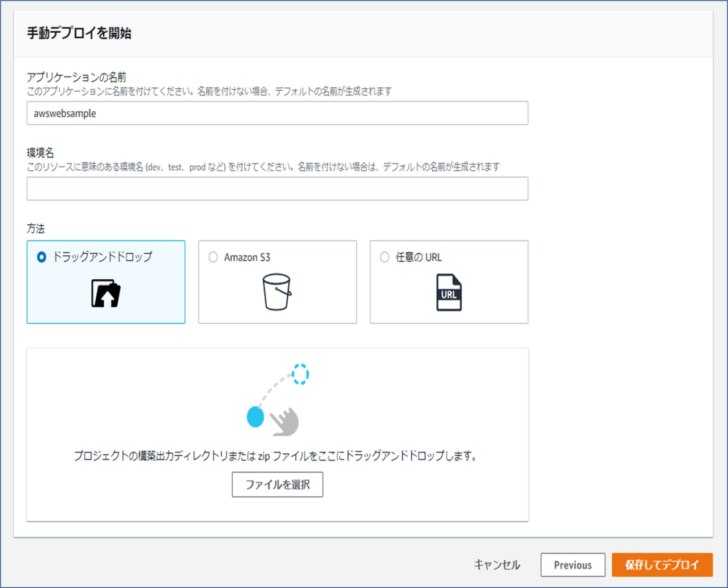Click the Previous button
The height and width of the screenshot is (588, 728).
click(x=573, y=565)
